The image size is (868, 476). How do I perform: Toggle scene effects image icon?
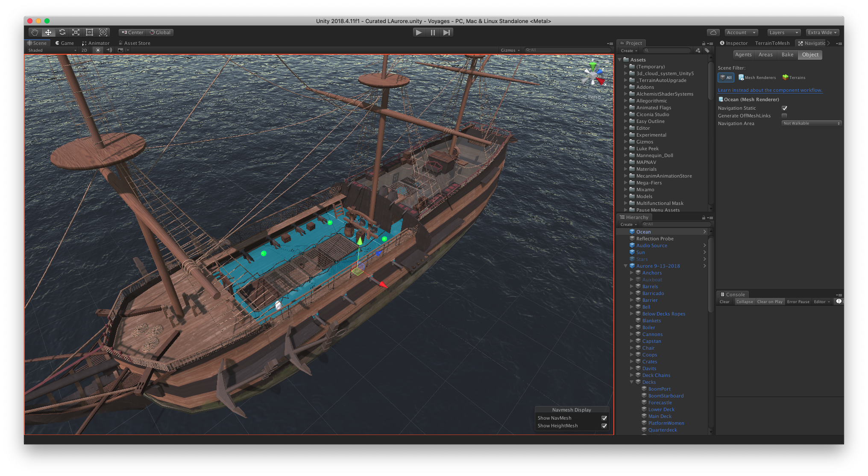click(x=120, y=50)
